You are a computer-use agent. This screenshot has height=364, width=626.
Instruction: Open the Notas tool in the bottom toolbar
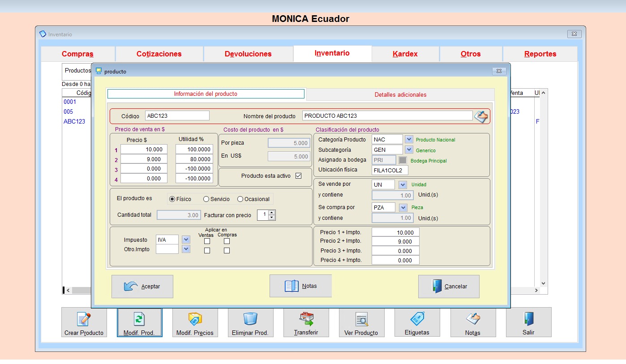coord(473,322)
